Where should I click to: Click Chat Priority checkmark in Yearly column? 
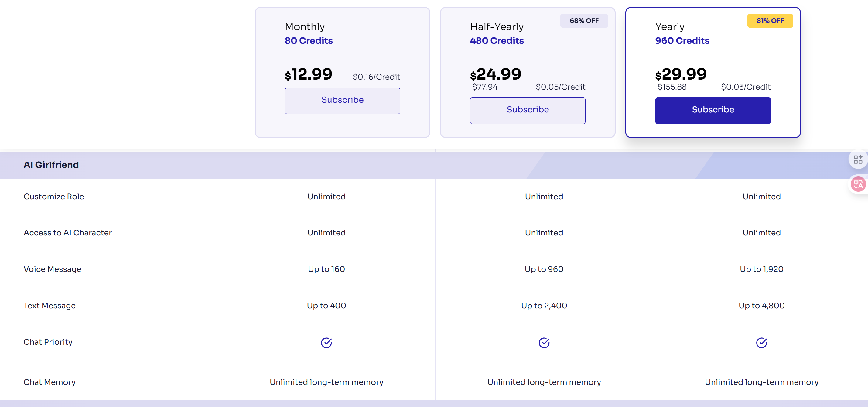click(x=761, y=343)
